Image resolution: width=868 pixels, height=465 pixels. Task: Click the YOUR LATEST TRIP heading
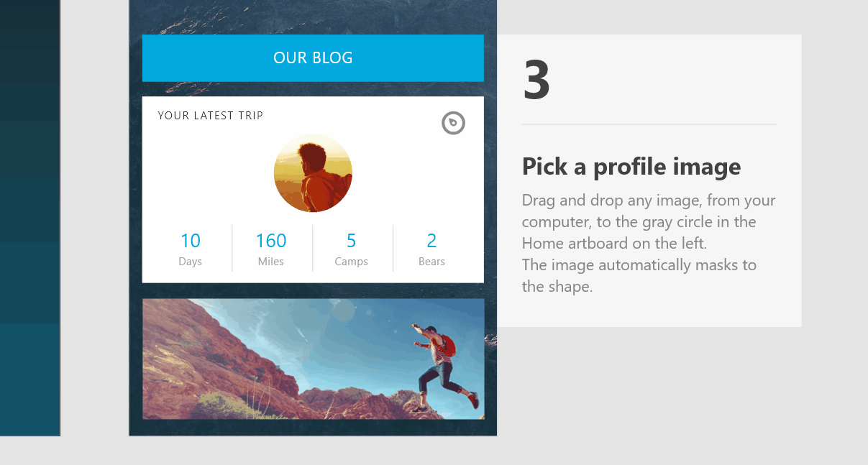tap(211, 115)
